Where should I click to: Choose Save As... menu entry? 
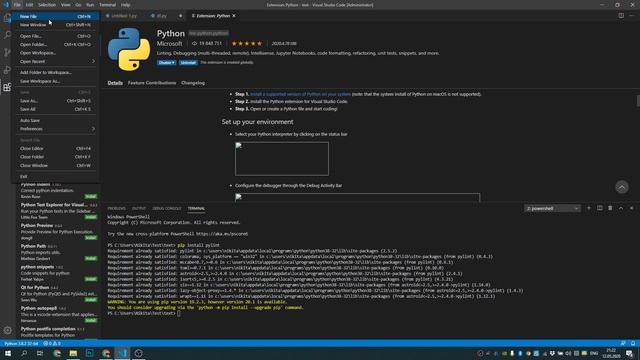click(x=56, y=101)
